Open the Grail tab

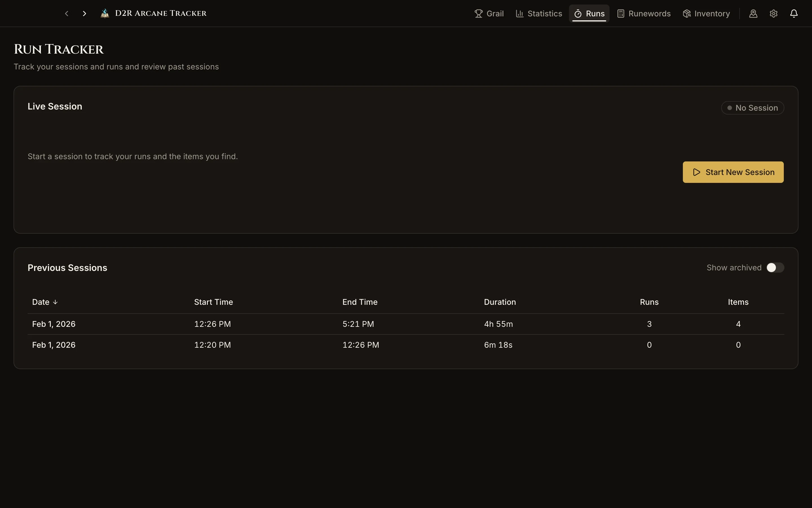[489, 14]
